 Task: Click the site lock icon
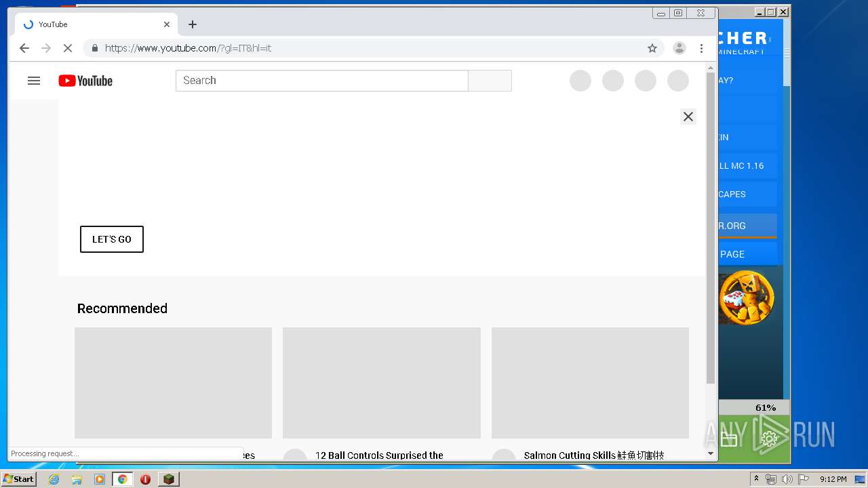94,48
